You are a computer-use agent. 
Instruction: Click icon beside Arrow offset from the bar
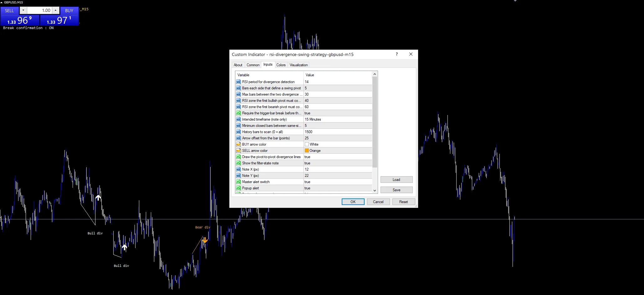pos(238,138)
